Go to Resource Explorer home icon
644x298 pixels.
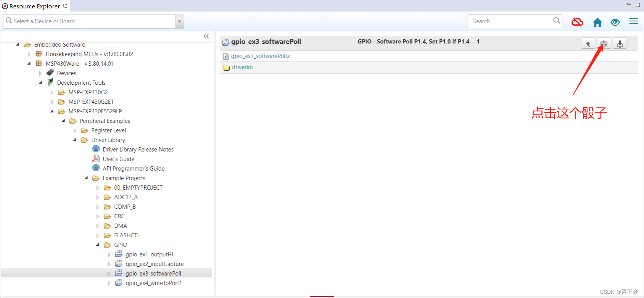coord(597,22)
